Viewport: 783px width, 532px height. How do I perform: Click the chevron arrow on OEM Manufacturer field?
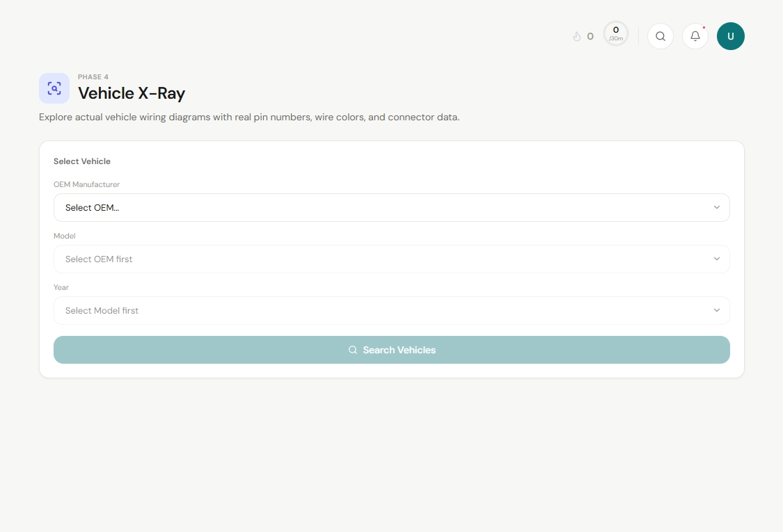pos(716,207)
